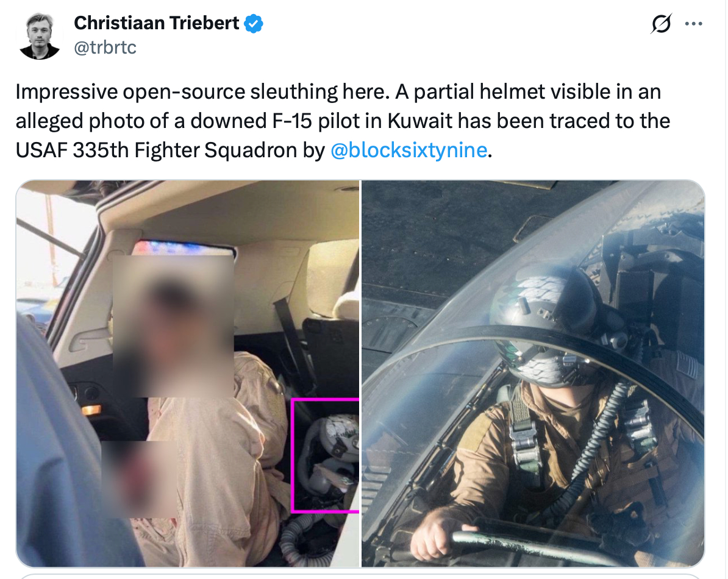728x579 pixels.
Task: Open the right cockpit pilot photo
Action: 533,374
